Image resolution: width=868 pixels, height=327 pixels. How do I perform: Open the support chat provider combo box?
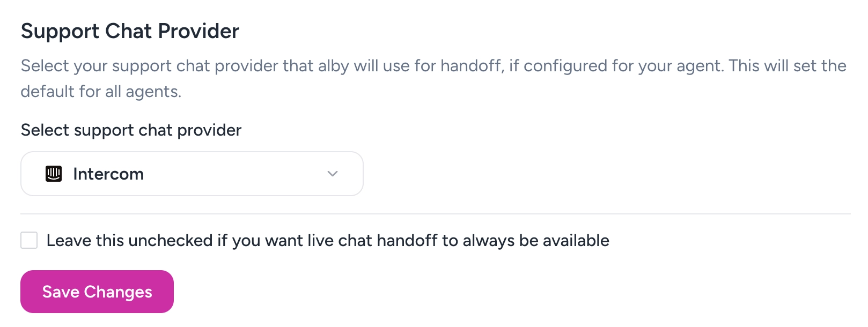[x=192, y=174]
